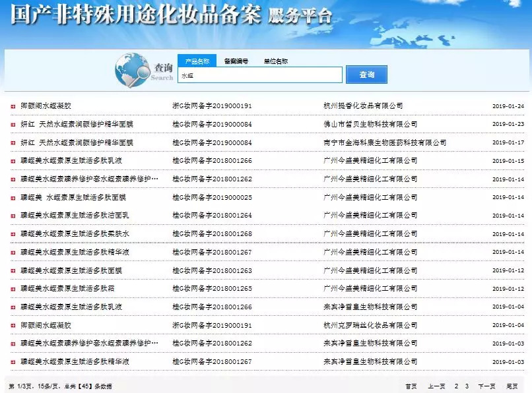Jump to results page 3

(467, 386)
